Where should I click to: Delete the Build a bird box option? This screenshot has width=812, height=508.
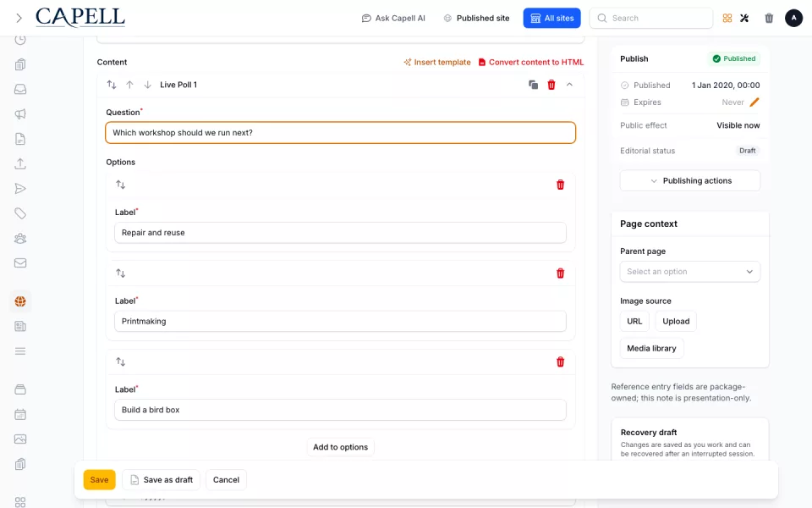click(560, 362)
